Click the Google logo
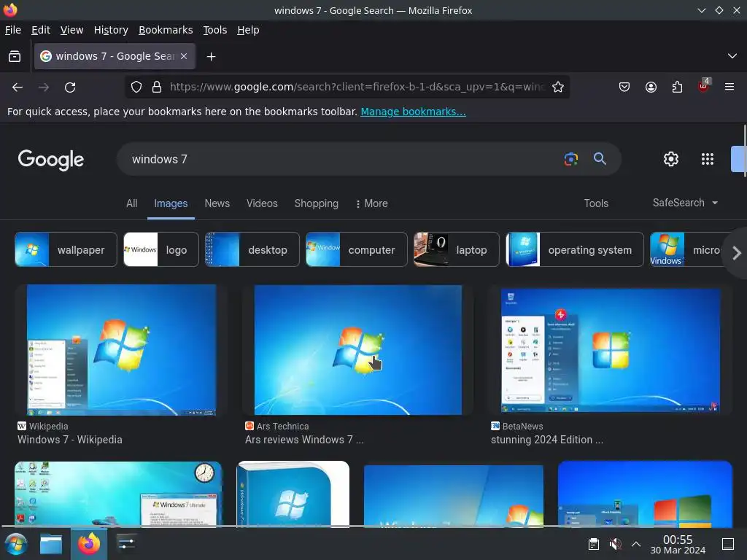 pos(51,160)
